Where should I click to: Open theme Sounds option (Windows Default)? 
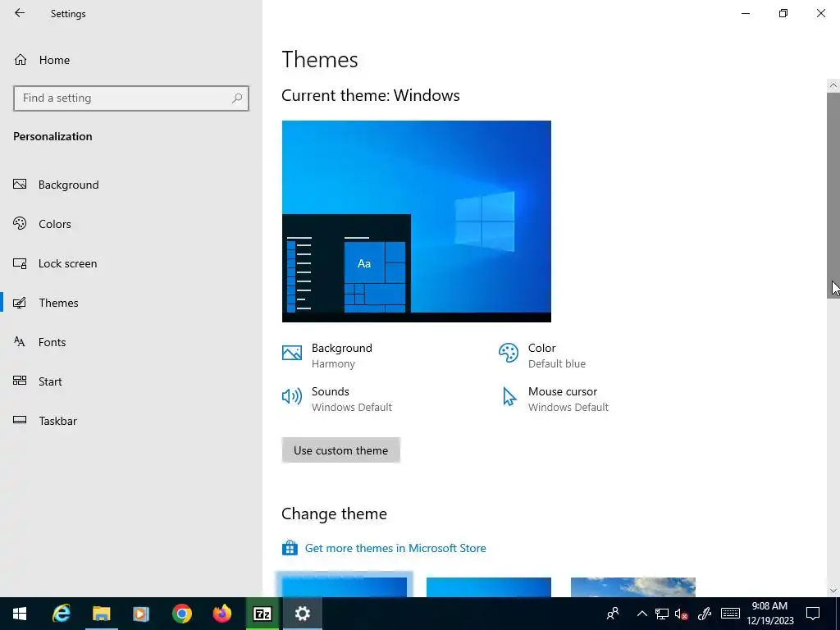337,399
